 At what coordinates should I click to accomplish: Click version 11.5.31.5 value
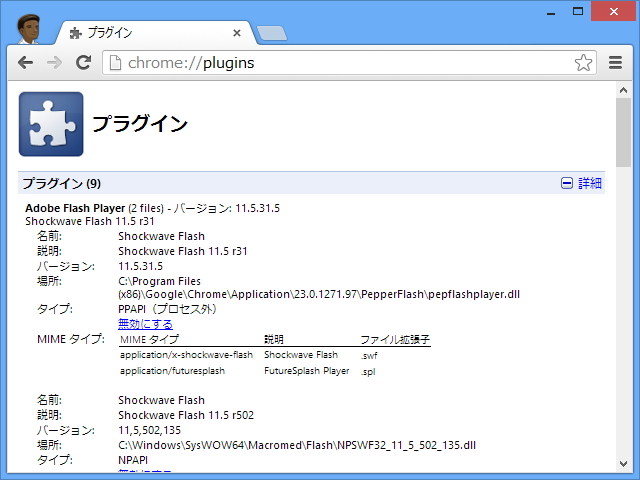tap(140, 266)
